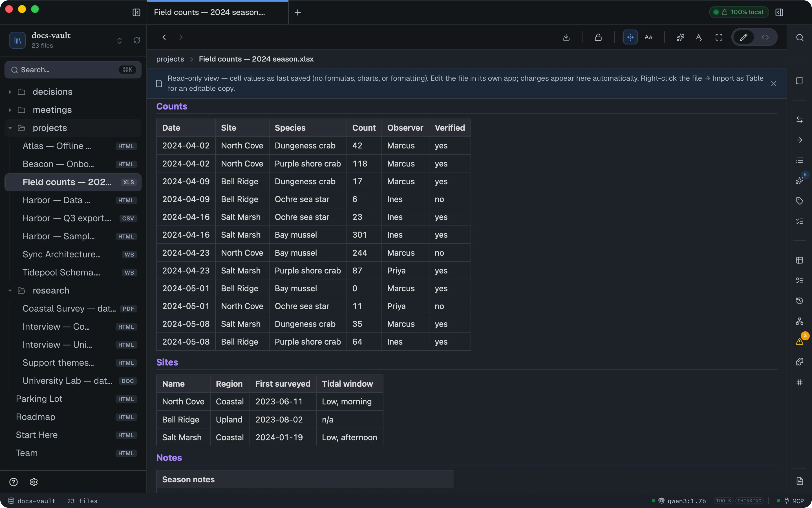This screenshot has height=508, width=812.
Task: Collapse the projects folder
Action: click(73, 128)
